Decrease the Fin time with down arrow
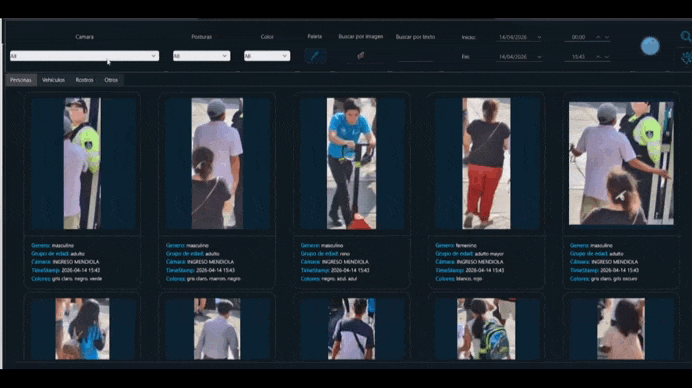 click(x=607, y=57)
